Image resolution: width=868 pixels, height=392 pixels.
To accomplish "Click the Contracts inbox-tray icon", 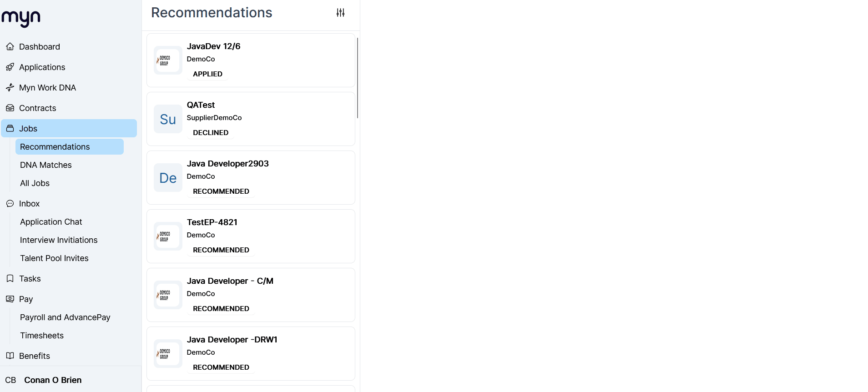I will [10, 108].
